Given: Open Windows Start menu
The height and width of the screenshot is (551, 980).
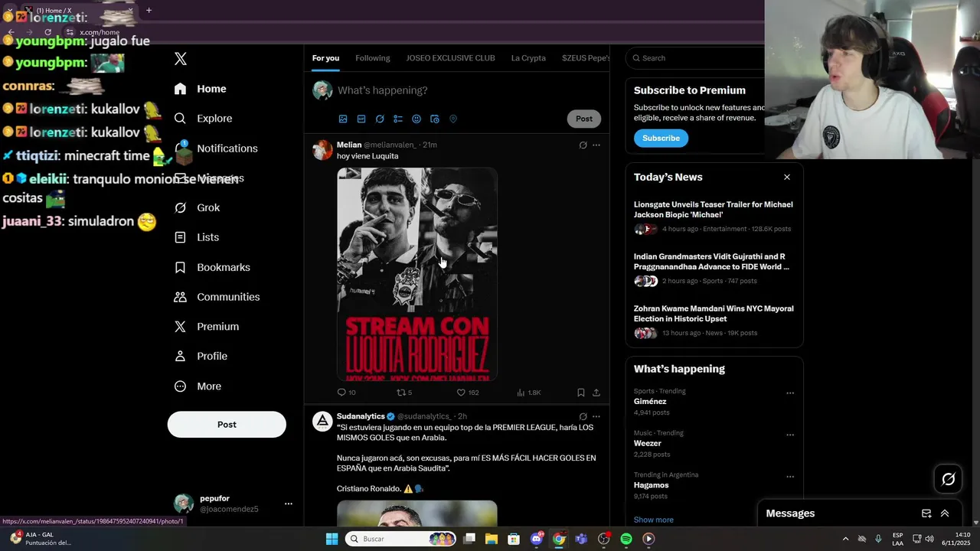Looking at the screenshot, I should pyautogui.click(x=332, y=539).
